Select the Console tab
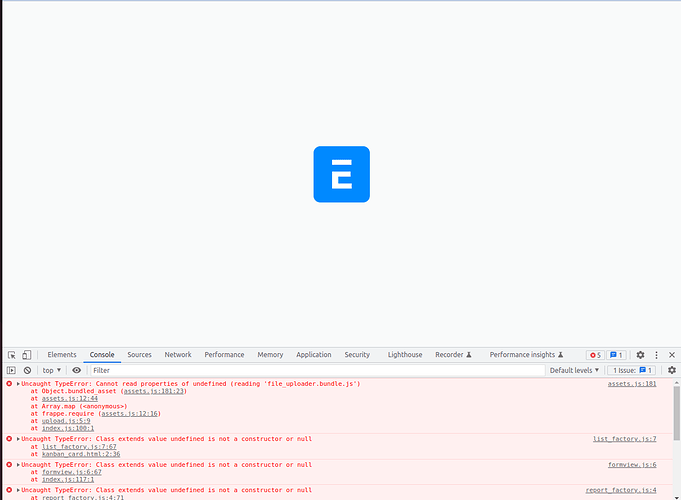Viewport: 681px width, 500px height. pyautogui.click(x=102, y=355)
